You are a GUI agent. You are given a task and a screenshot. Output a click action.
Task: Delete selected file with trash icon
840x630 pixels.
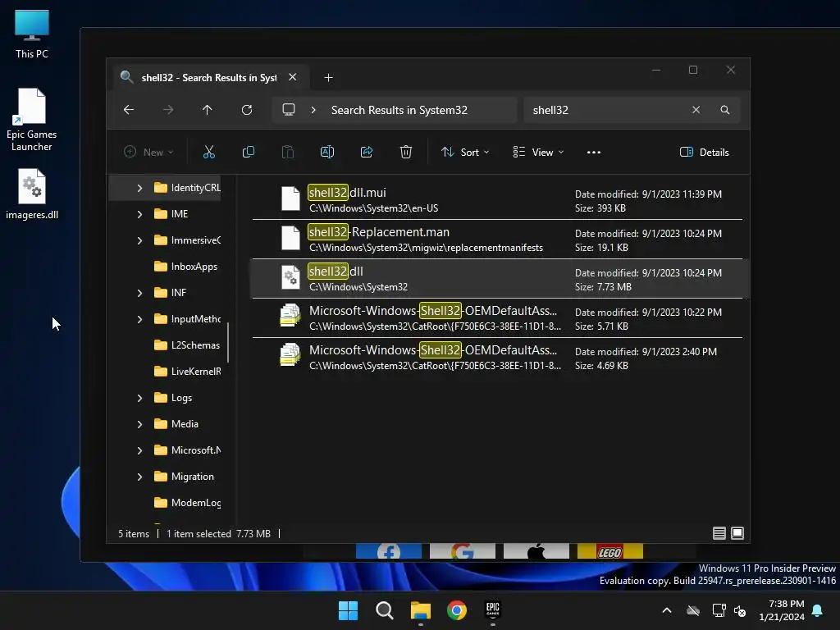tap(406, 152)
